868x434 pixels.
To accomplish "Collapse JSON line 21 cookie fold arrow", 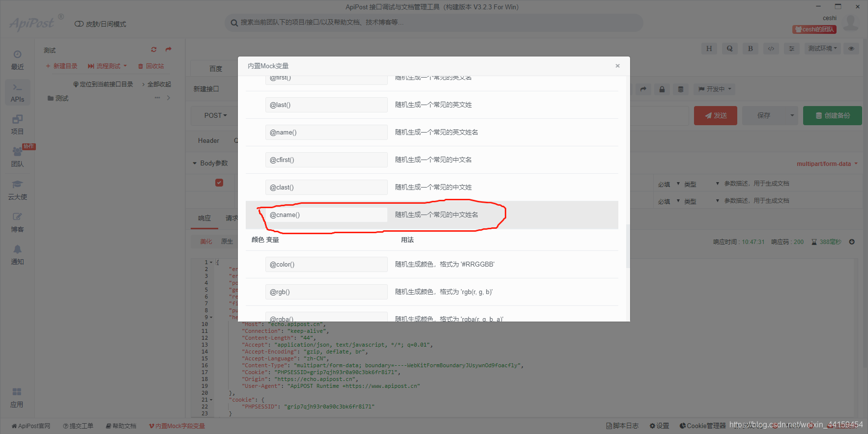I will [211, 400].
